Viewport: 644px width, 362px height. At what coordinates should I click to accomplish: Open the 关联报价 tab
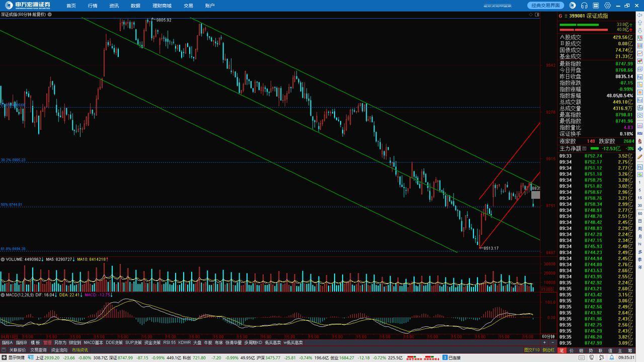pos(18,350)
